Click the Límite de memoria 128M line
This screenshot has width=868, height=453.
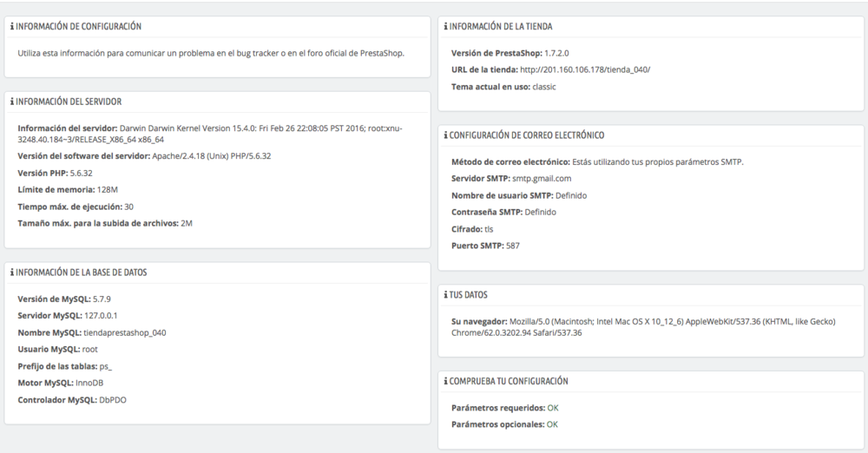(68, 189)
